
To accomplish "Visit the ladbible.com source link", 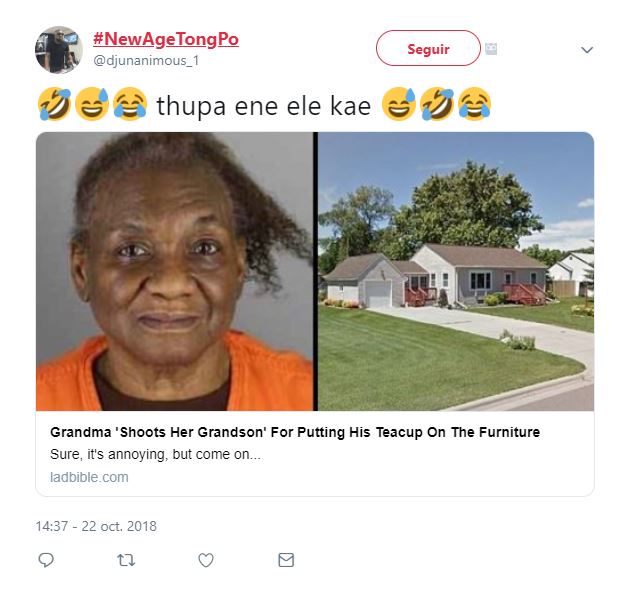I will point(89,477).
